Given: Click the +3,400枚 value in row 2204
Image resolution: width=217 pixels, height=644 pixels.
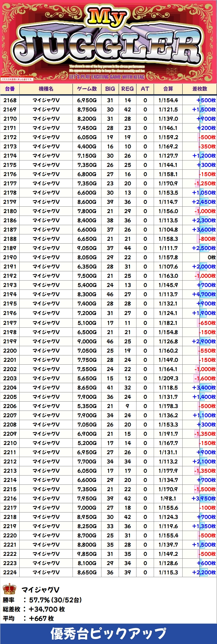Looking at the screenshot, I should (x=204, y=387).
